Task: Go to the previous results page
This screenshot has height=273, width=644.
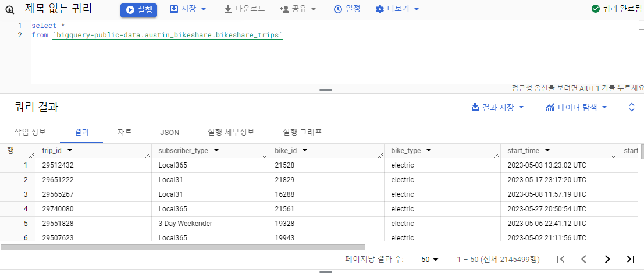Action: (583, 259)
